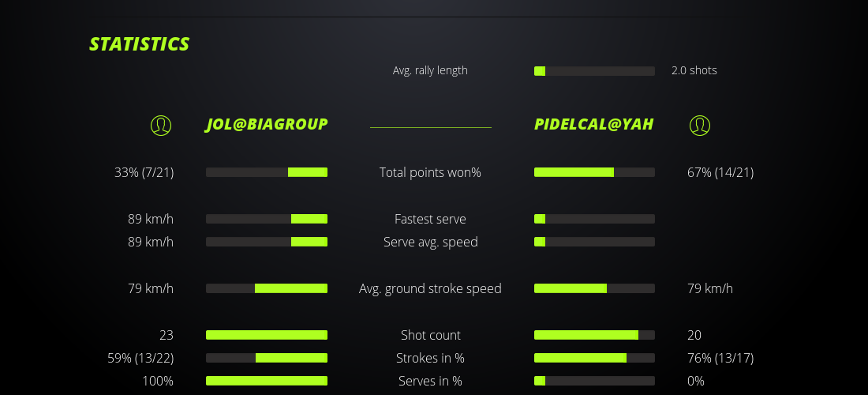Select the Fastest serve label
Image resolution: width=868 pixels, height=395 pixels.
point(430,219)
